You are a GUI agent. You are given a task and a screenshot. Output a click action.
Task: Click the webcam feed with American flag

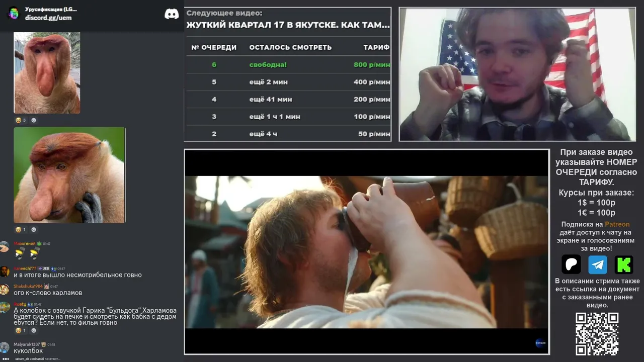(517, 74)
